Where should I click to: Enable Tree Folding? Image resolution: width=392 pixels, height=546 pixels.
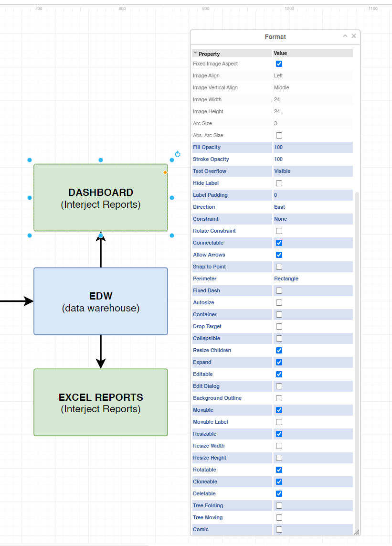pos(279,505)
